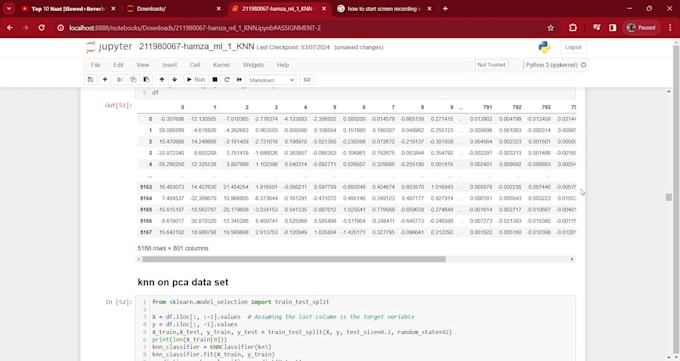
Task: Open media controls icon
Action: [x=597, y=28]
